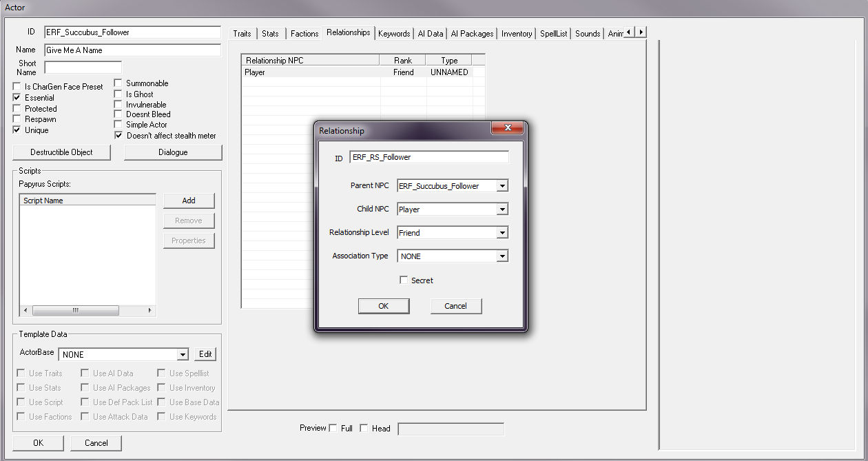Sort by Relationship NPC column header
This screenshot has width=868, height=461.
click(x=311, y=61)
